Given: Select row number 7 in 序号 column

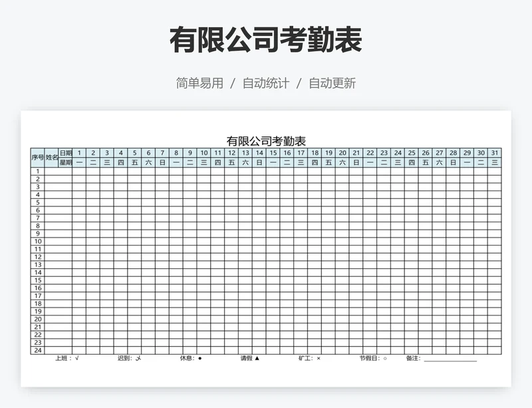Looking at the screenshot, I should [38, 218].
